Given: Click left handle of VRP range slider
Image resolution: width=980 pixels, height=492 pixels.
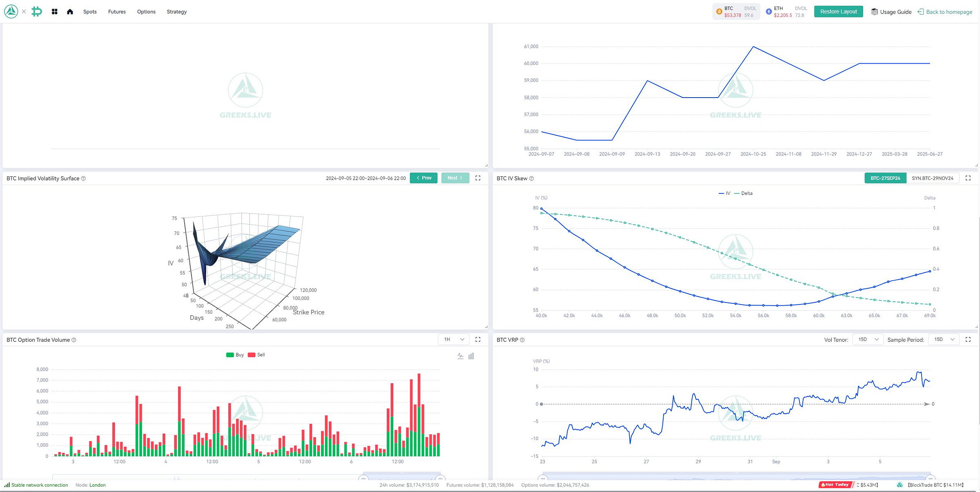Looking at the screenshot, I should tap(542, 478).
